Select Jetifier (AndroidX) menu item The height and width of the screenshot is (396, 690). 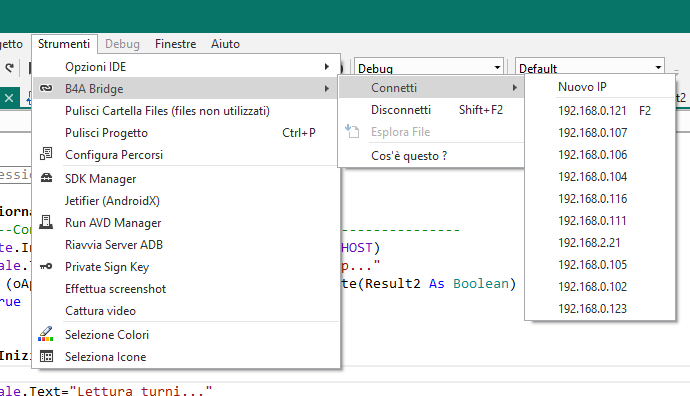tap(186, 201)
